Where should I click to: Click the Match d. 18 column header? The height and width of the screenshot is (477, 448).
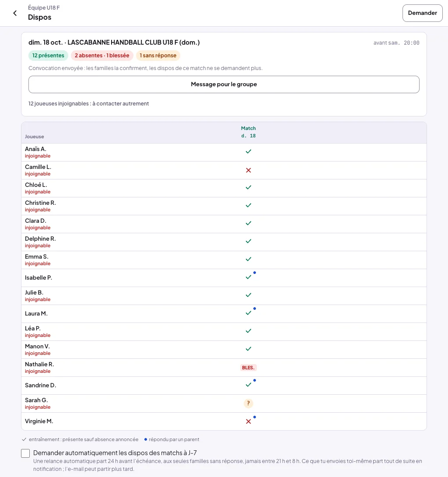point(248,132)
